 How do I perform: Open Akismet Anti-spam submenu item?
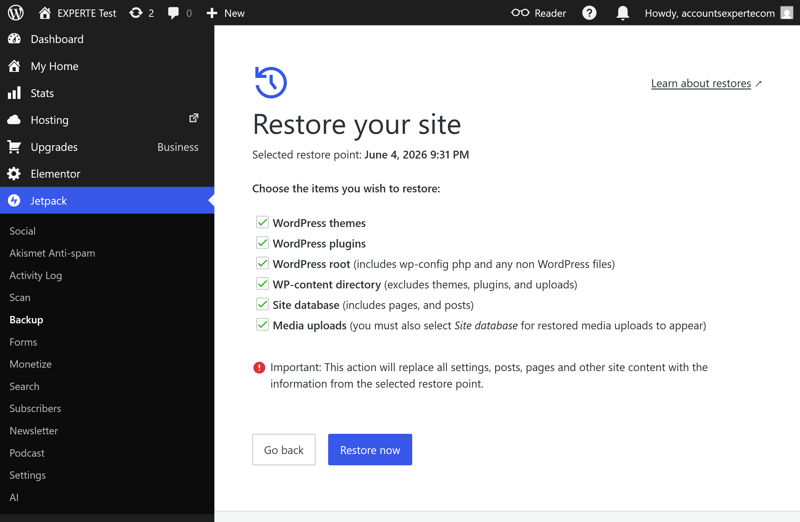(x=52, y=253)
